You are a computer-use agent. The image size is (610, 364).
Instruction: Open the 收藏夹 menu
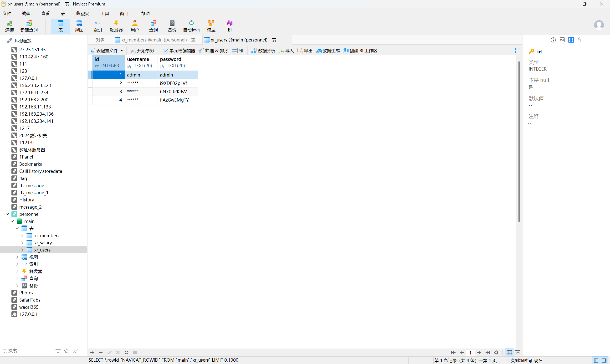[83, 14]
